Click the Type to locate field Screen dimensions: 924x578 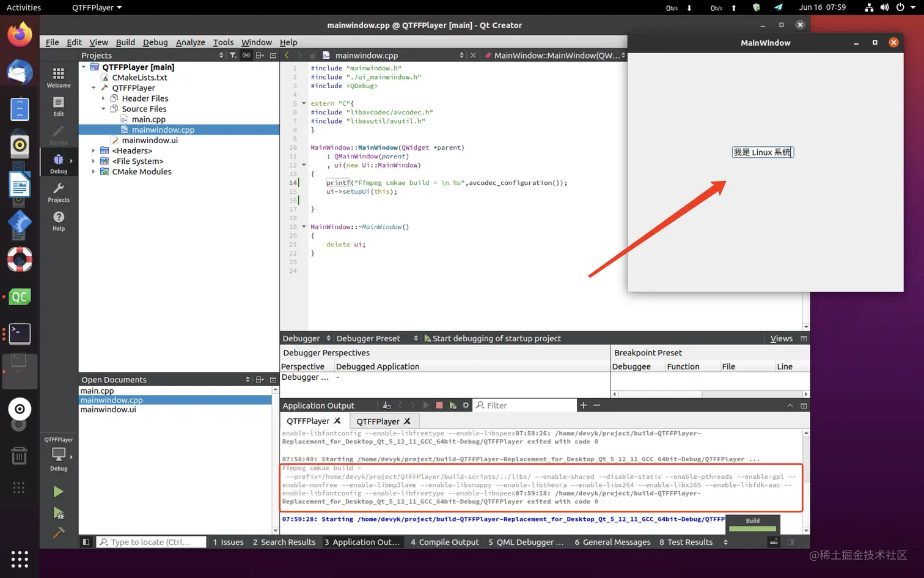pyautogui.click(x=150, y=542)
